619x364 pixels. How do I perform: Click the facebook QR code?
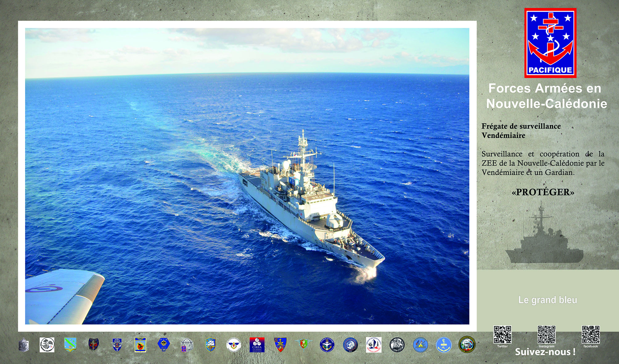590,334
